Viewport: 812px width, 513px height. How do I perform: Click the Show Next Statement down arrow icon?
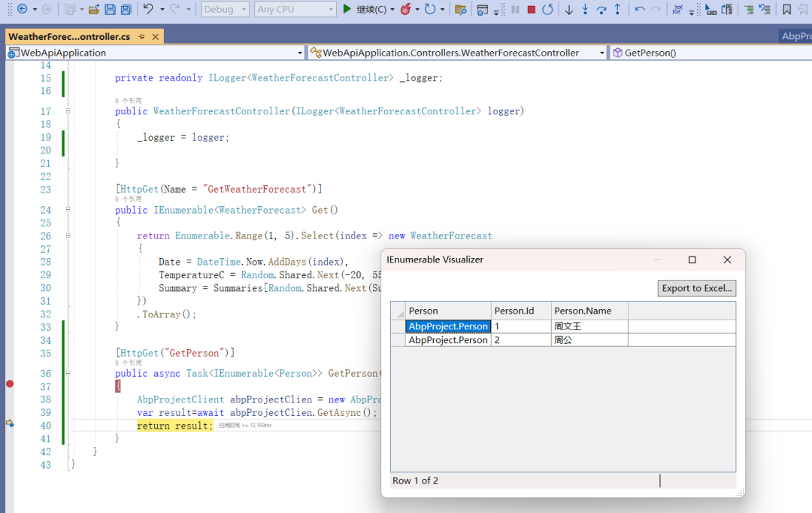coord(569,9)
